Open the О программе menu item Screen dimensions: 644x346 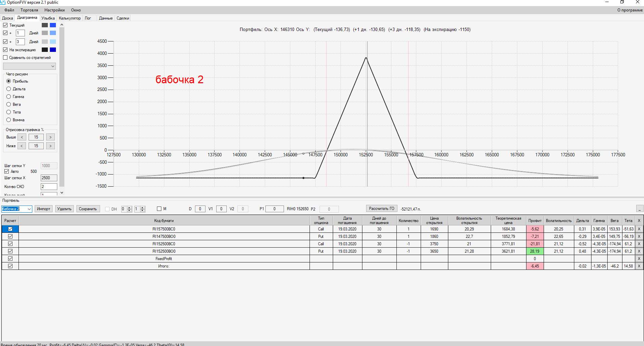[630, 10]
